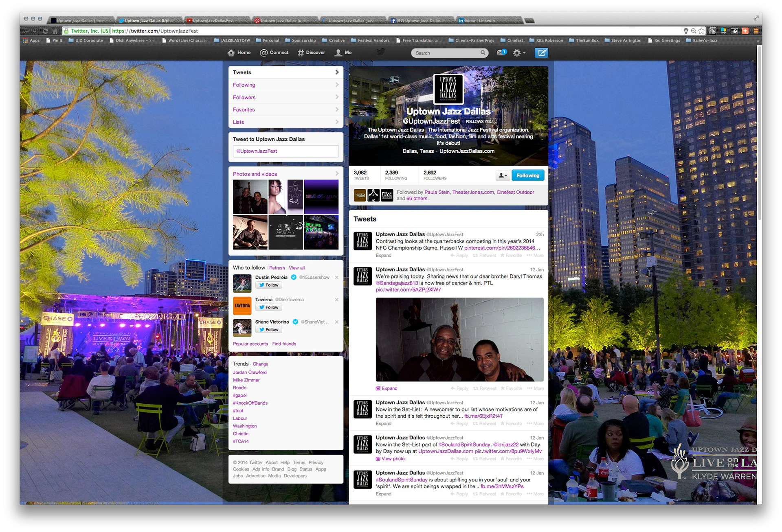Viewport: 782px width, 532px height.
Task: Click the search magnifier icon
Action: (483, 53)
